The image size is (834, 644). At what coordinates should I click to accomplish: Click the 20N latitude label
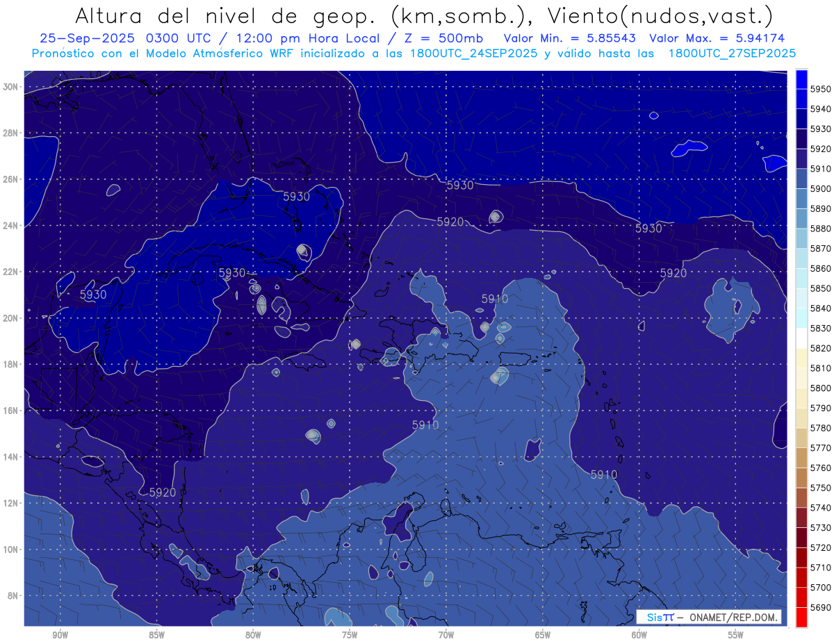click(10, 318)
